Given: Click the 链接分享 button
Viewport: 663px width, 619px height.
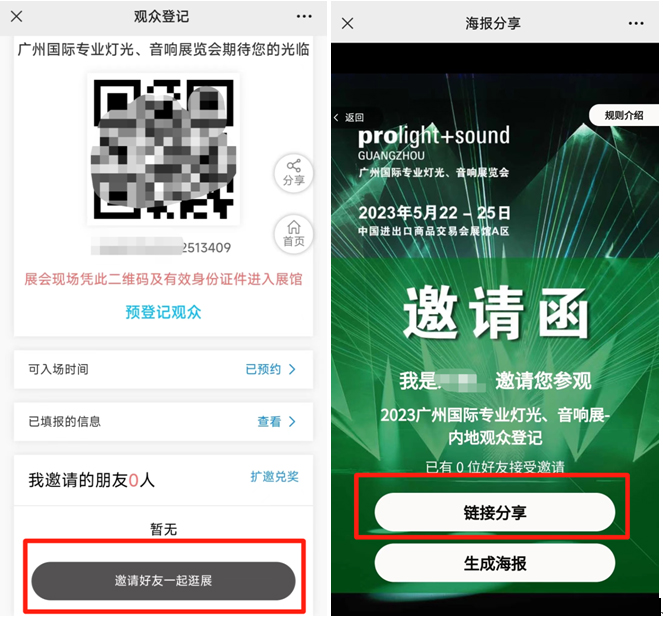Looking at the screenshot, I should point(494,512).
